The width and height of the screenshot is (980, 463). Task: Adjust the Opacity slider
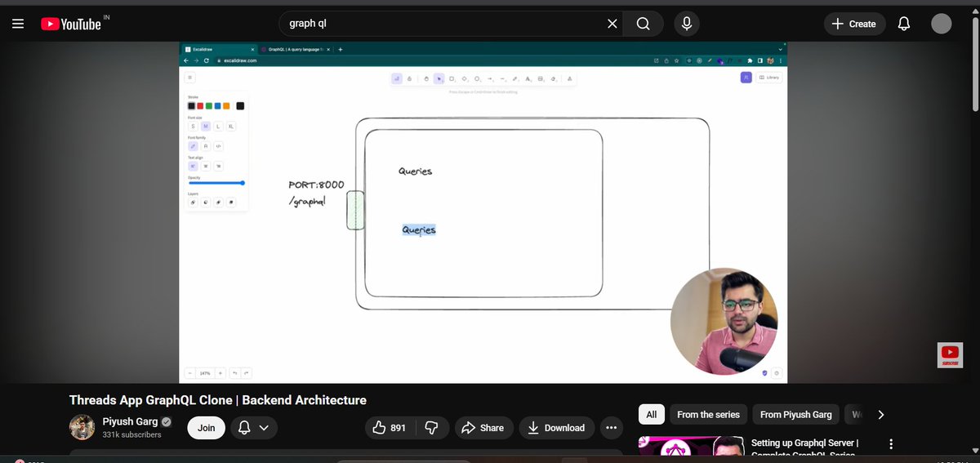tap(216, 183)
